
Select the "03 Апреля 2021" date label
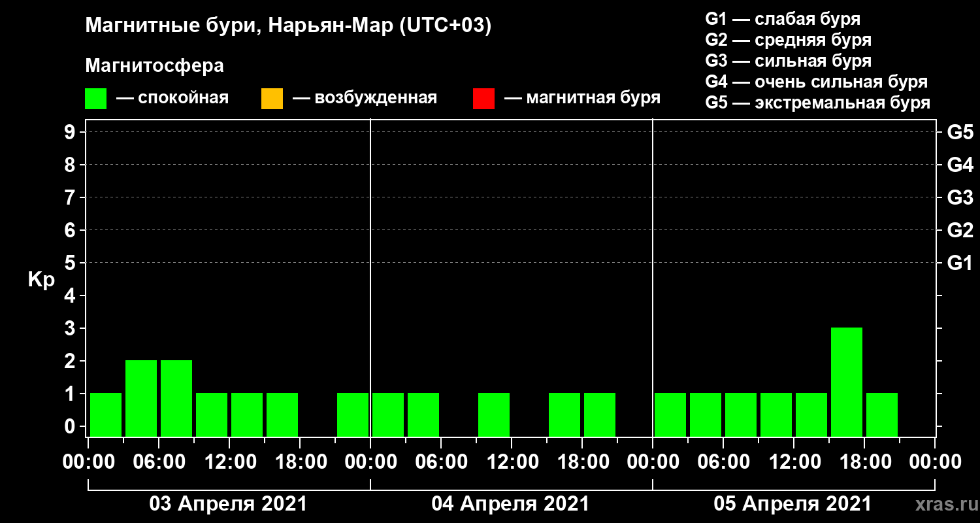point(228,504)
